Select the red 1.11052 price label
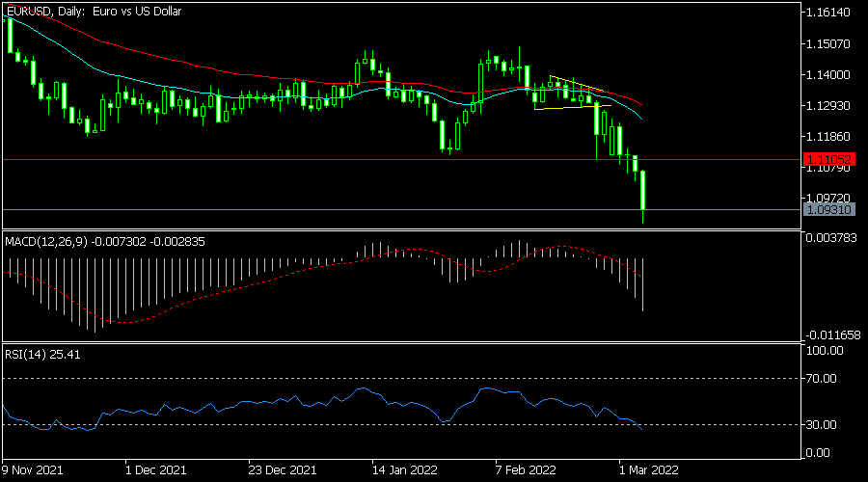The width and height of the screenshot is (868, 482). click(x=828, y=159)
